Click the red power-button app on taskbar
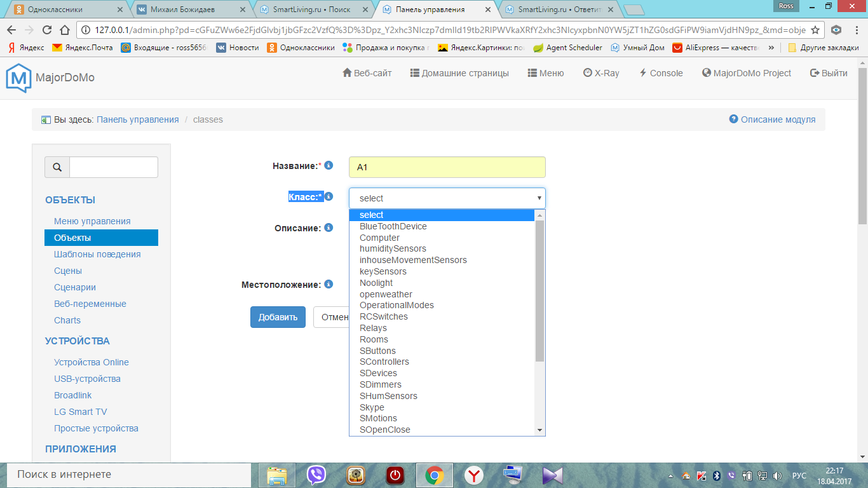Image resolution: width=868 pixels, height=488 pixels. (x=395, y=475)
